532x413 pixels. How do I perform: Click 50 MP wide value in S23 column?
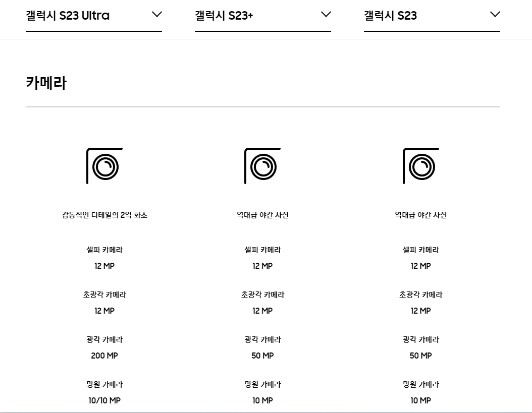pyautogui.click(x=421, y=356)
